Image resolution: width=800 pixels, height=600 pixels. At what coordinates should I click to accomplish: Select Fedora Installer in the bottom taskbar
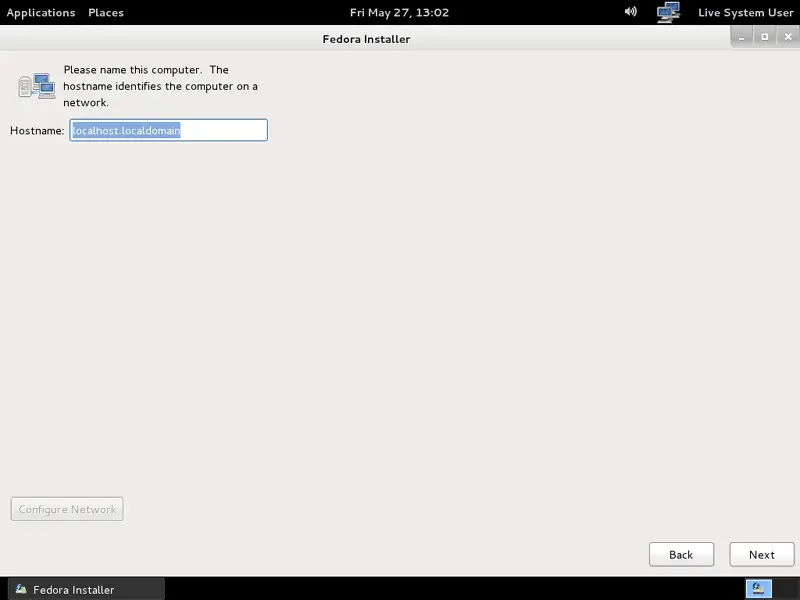86,589
